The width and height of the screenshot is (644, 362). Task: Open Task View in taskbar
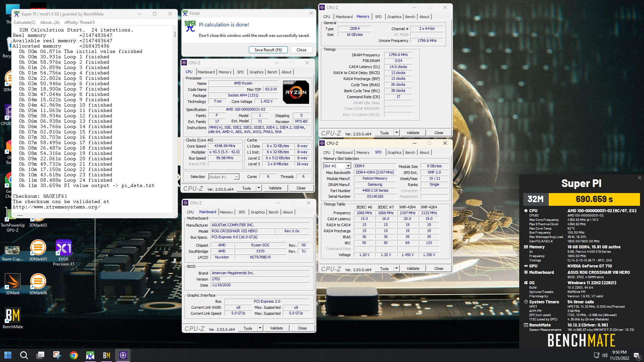coord(41,355)
